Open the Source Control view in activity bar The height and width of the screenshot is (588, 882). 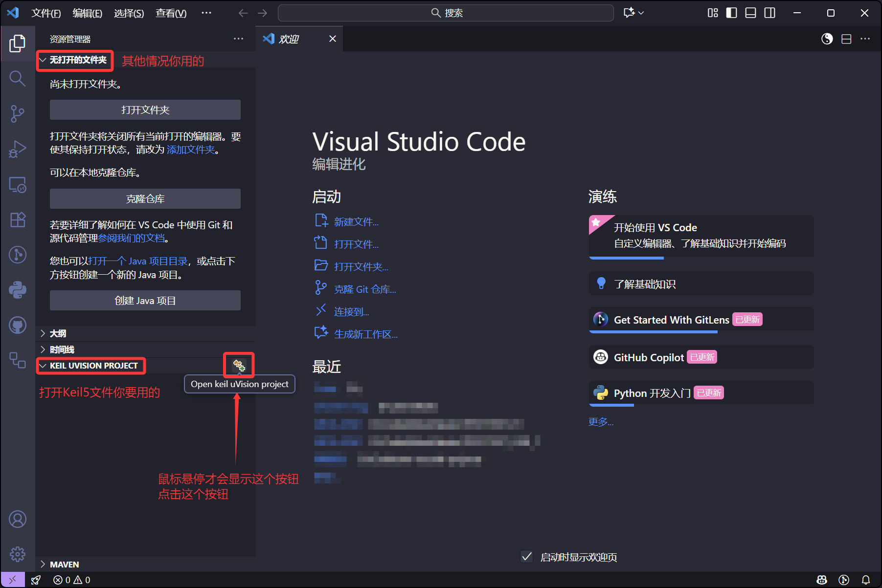(x=18, y=113)
